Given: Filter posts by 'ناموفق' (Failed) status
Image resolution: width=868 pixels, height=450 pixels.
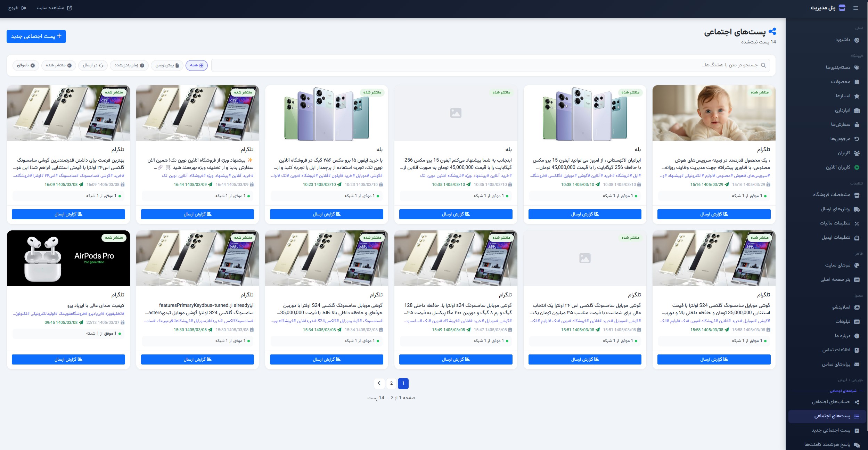Looking at the screenshot, I should pyautogui.click(x=26, y=65).
